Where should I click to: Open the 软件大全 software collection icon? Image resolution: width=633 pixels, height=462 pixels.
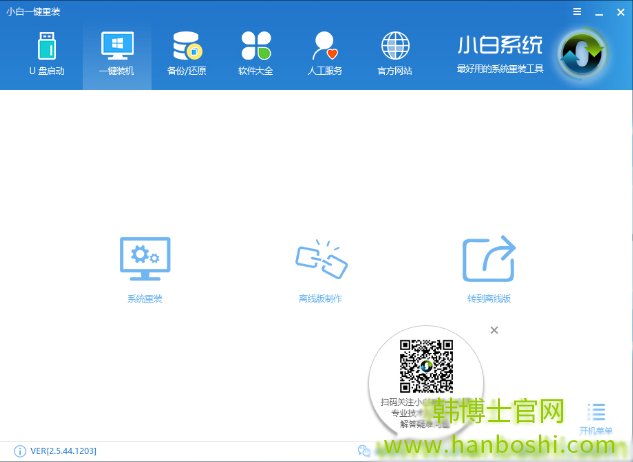click(255, 53)
